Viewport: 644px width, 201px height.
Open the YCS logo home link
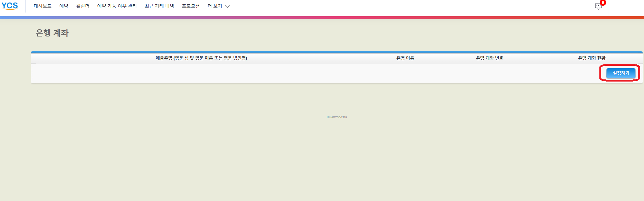coord(10,6)
